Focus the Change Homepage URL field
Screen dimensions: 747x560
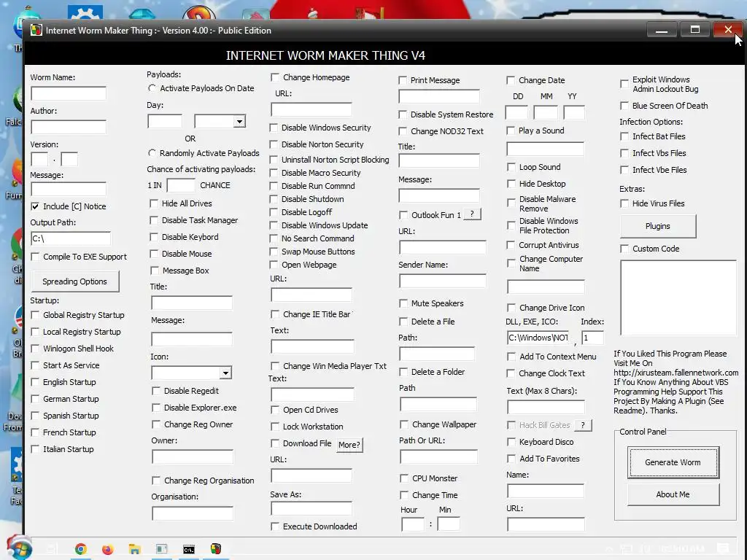(311, 109)
